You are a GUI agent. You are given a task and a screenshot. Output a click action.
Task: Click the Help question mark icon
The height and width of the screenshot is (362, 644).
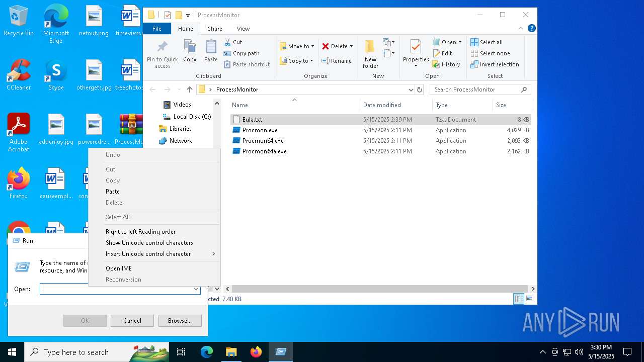point(532,29)
